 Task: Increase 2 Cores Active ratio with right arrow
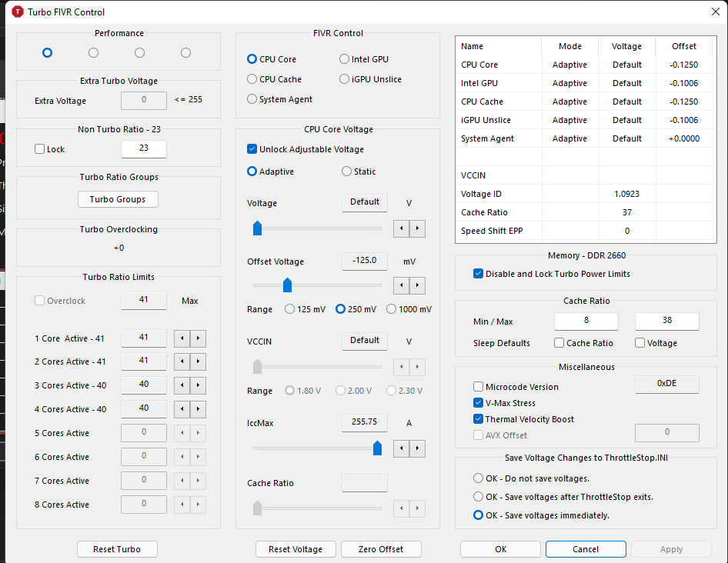(x=199, y=361)
